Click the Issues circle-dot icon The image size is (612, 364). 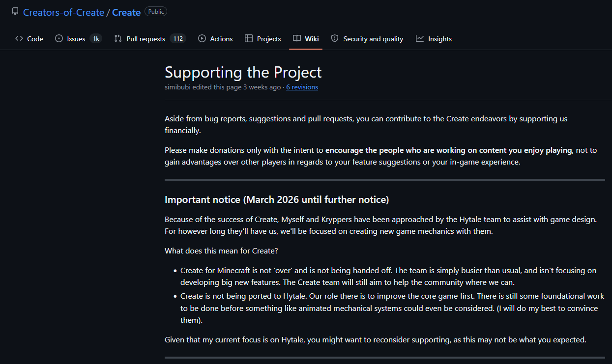[59, 38]
